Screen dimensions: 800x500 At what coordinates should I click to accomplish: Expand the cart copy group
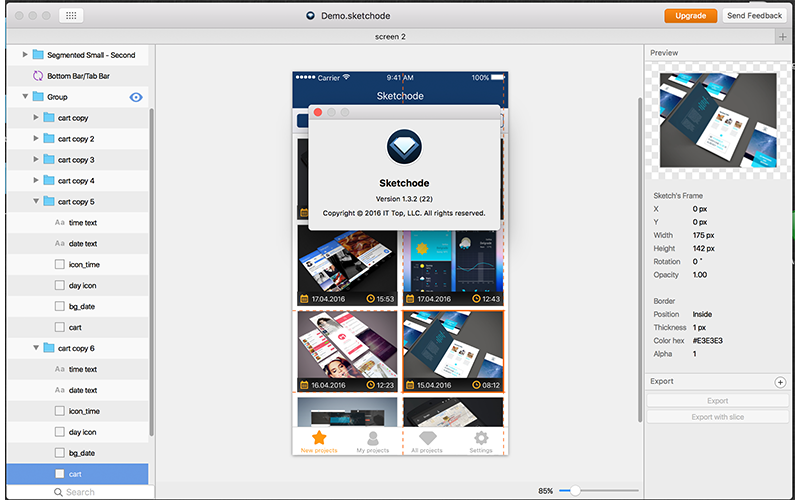point(36,117)
